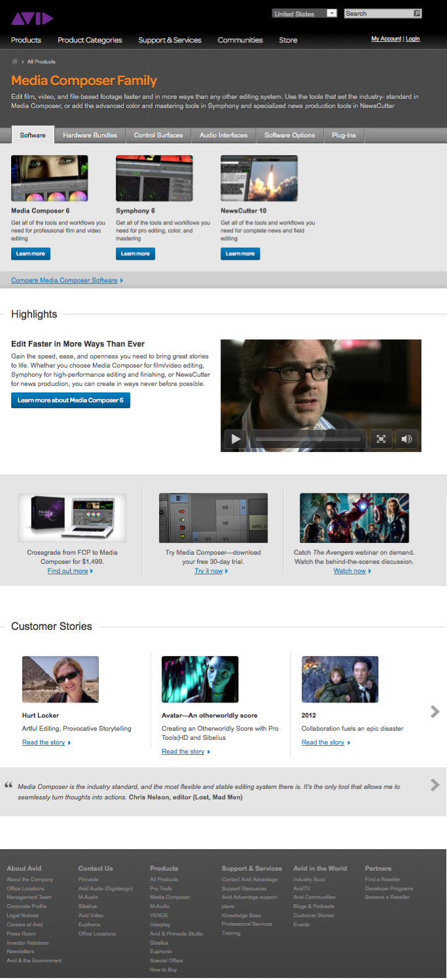Click the video progress bar
447x980 pixels.
[x=308, y=439]
